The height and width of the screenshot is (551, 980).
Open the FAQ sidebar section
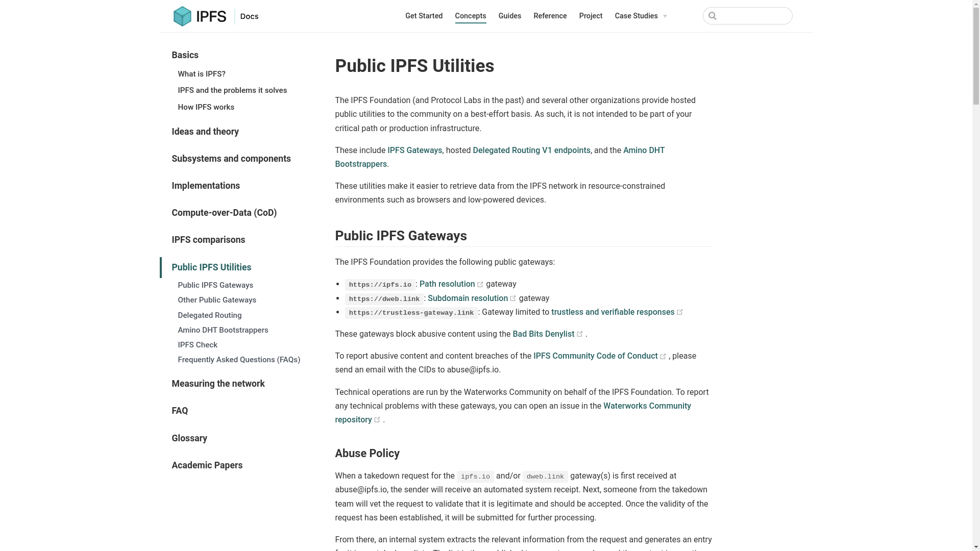pos(179,411)
